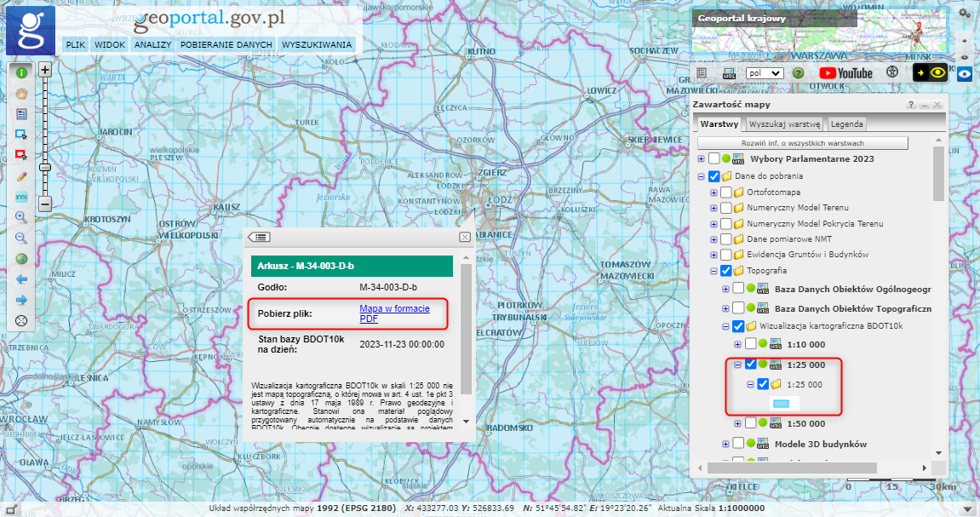Activate the red rectangle selection tool
This screenshot has width=980, height=517.
21,154
